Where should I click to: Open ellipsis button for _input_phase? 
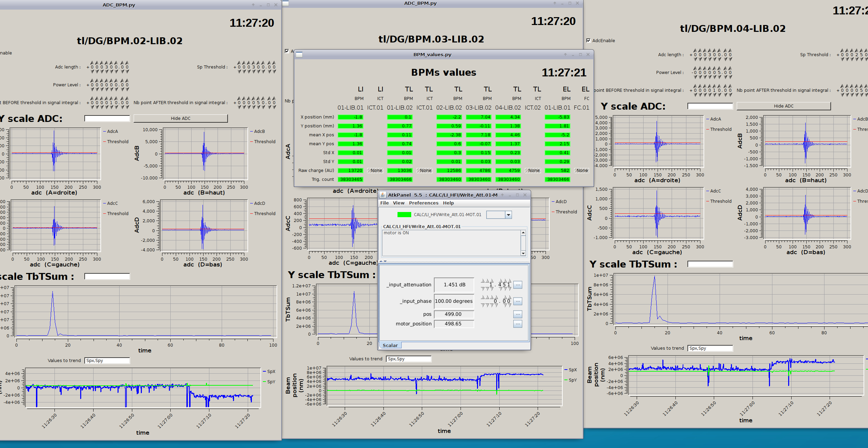(518, 301)
